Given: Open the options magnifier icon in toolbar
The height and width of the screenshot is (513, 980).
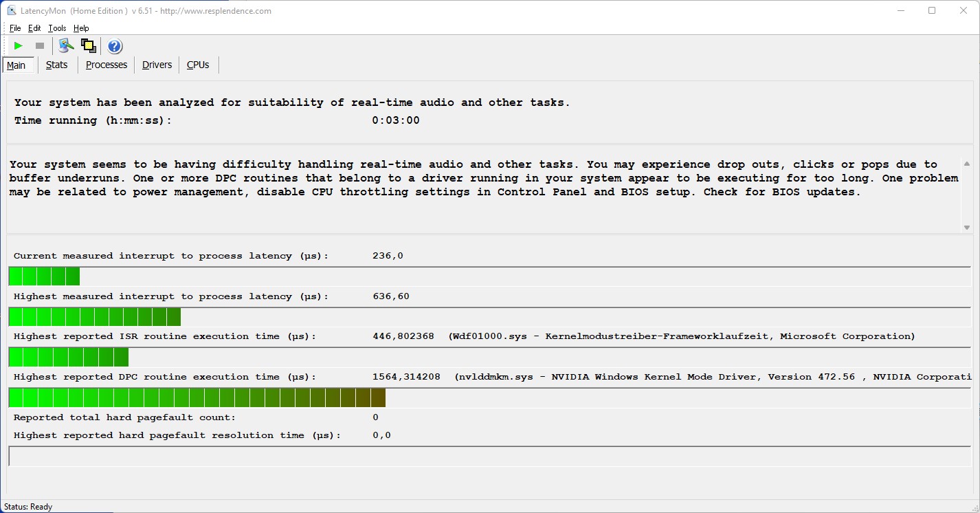Looking at the screenshot, I should coord(66,46).
